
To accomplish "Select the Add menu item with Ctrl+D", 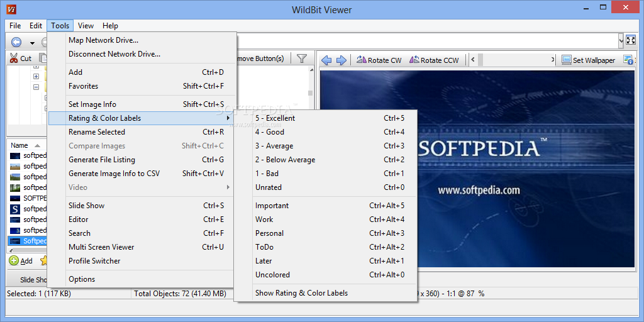I will point(142,72).
